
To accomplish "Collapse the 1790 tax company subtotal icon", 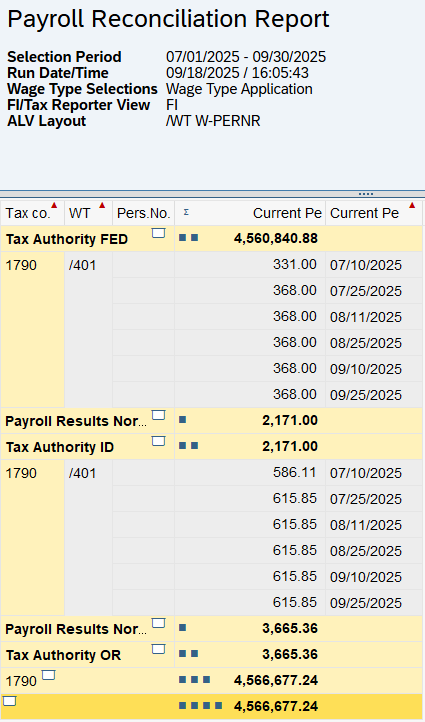I will coord(49,675).
